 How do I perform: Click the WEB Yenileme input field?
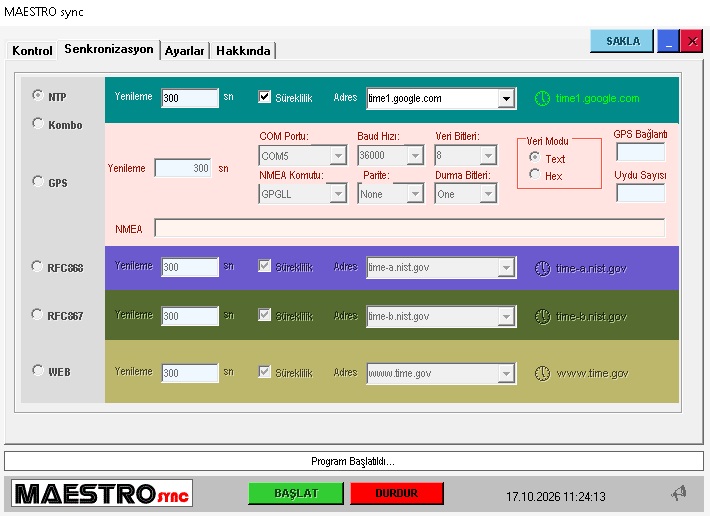pyautogui.click(x=190, y=373)
